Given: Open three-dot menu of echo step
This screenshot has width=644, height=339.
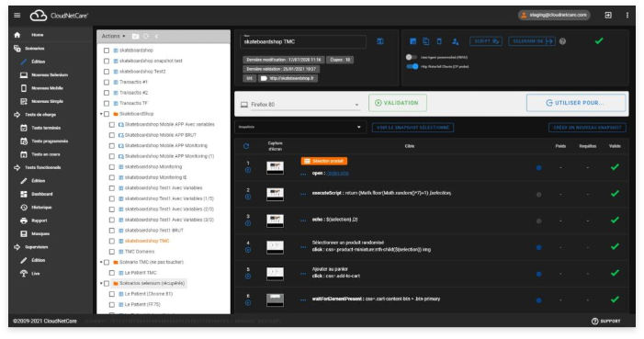Looking at the screenshot, I should [303, 220].
